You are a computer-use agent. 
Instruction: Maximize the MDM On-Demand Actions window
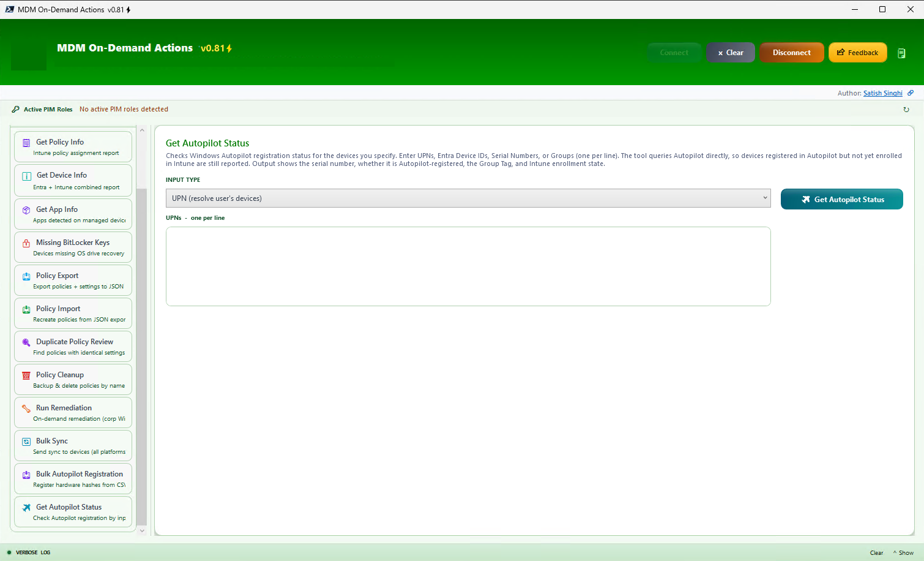882,9
